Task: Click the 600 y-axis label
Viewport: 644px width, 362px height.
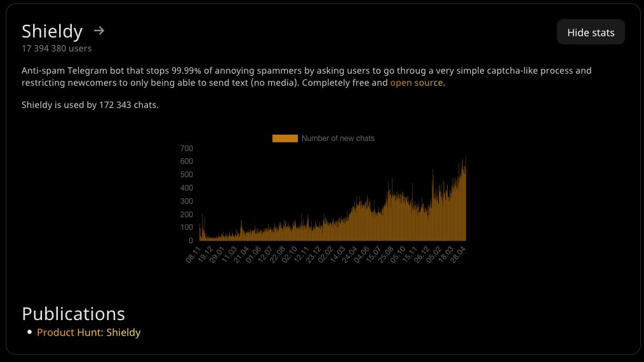Action: point(187,161)
